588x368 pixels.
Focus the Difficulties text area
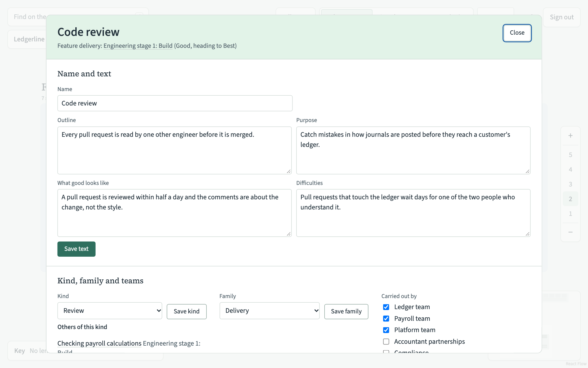tap(413, 213)
